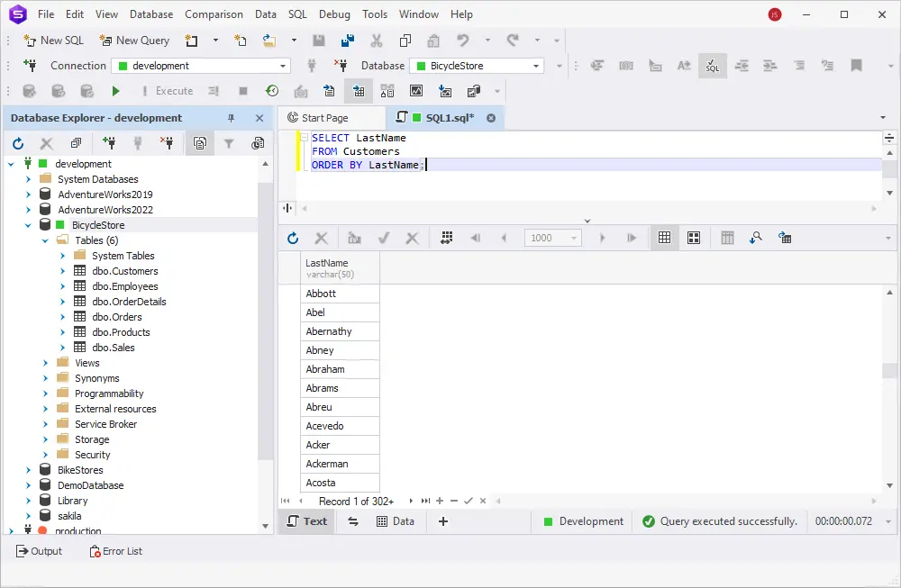This screenshot has height=588, width=901.
Task: Click the Save All icon in toolbar
Action: (347, 41)
